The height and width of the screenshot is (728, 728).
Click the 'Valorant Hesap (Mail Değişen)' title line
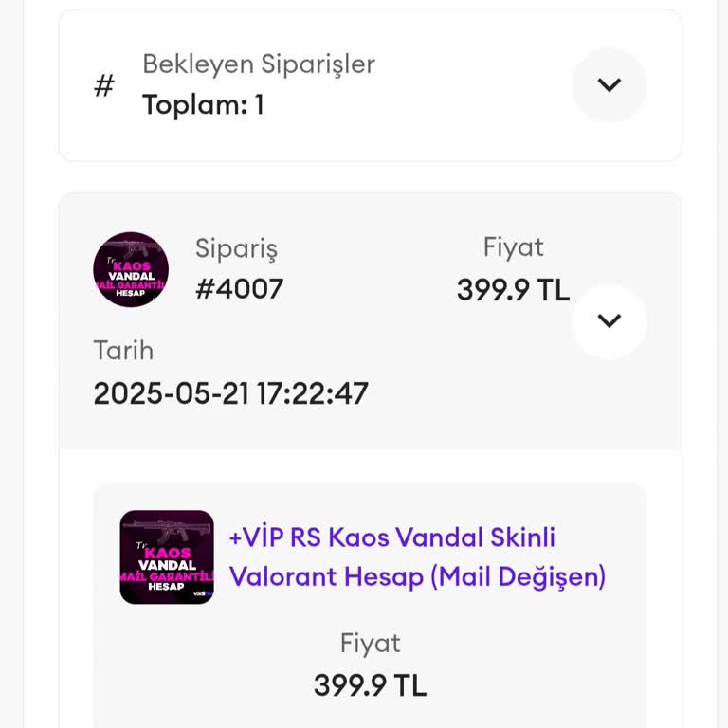click(x=417, y=576)
